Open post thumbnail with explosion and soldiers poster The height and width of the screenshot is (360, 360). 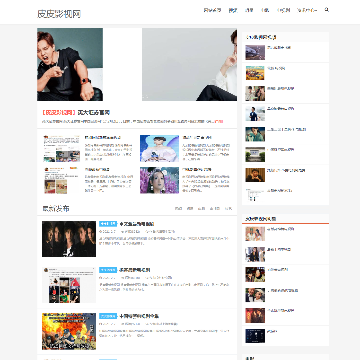(69, 331)
